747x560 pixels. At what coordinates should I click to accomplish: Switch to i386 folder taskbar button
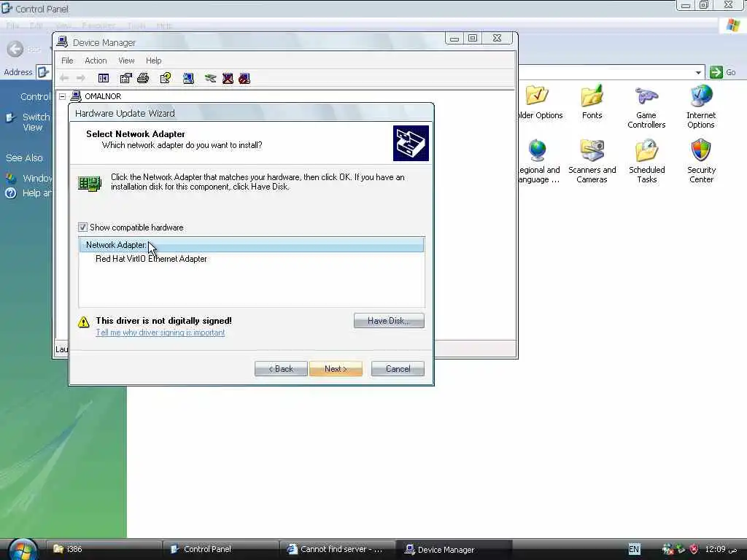tap(103, 549)
